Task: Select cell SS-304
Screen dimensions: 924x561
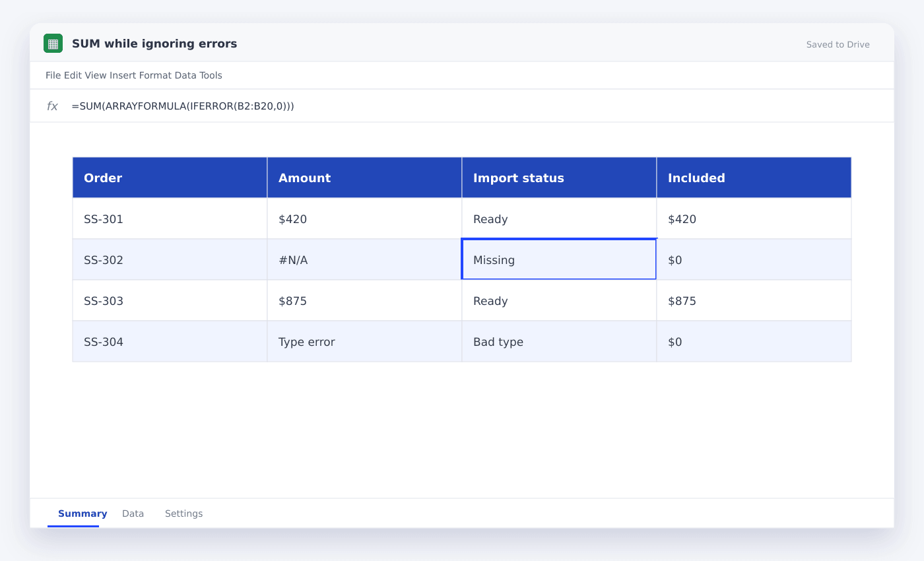Action: tap(170, 341)
